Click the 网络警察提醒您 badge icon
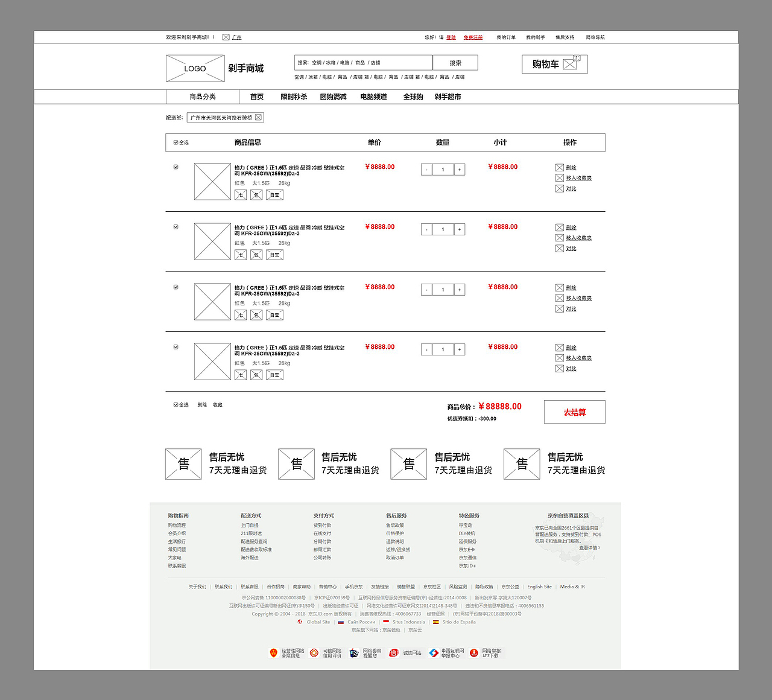The height and width of the screenshot is (700, 772). tap(354, 653)
